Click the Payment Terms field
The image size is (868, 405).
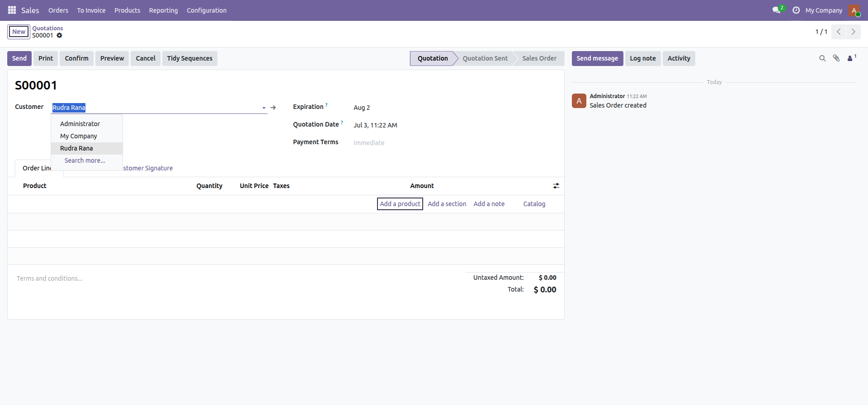point(454,143)
